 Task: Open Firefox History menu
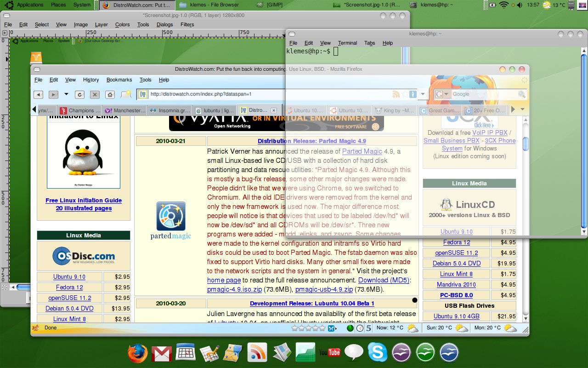pos(91,80)
